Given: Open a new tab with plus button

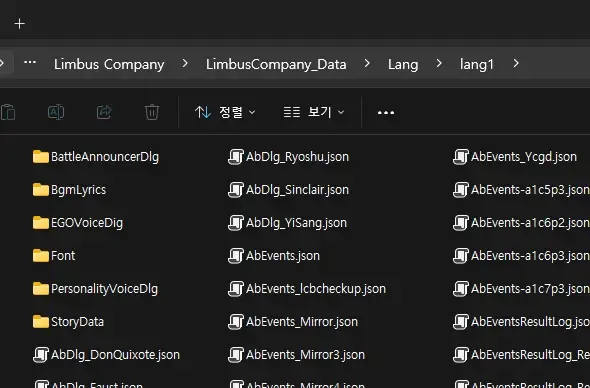Looking at the screenshot, I should point(20,24).
